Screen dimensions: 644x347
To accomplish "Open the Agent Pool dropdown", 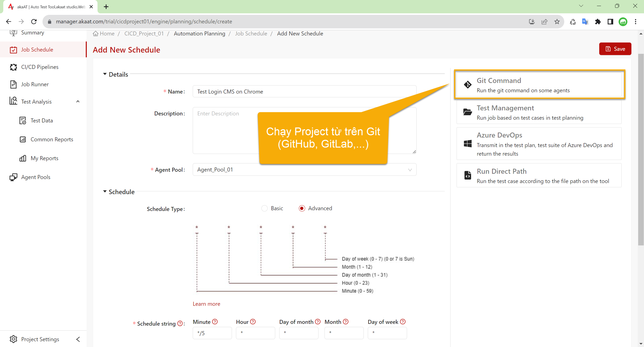I will [x=304, y=170].
